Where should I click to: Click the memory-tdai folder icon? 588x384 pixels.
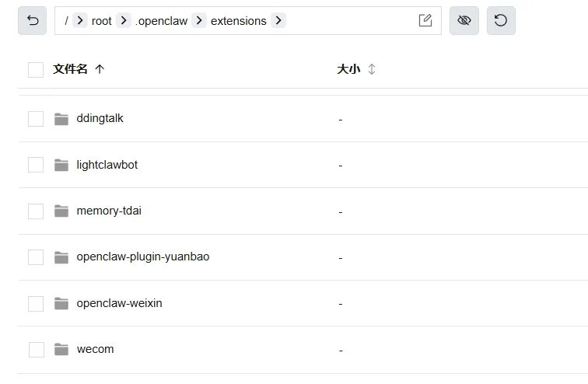[61, 211]
